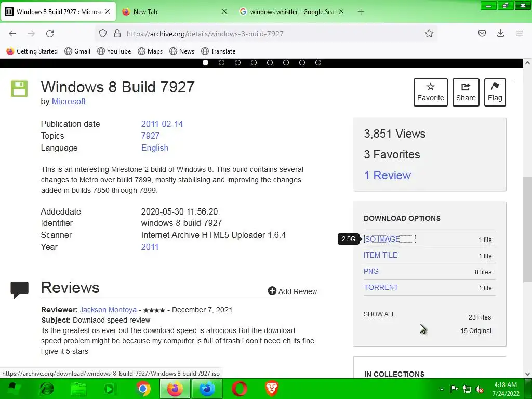Click the green floppy disk software icon

[x=19, y=88]
